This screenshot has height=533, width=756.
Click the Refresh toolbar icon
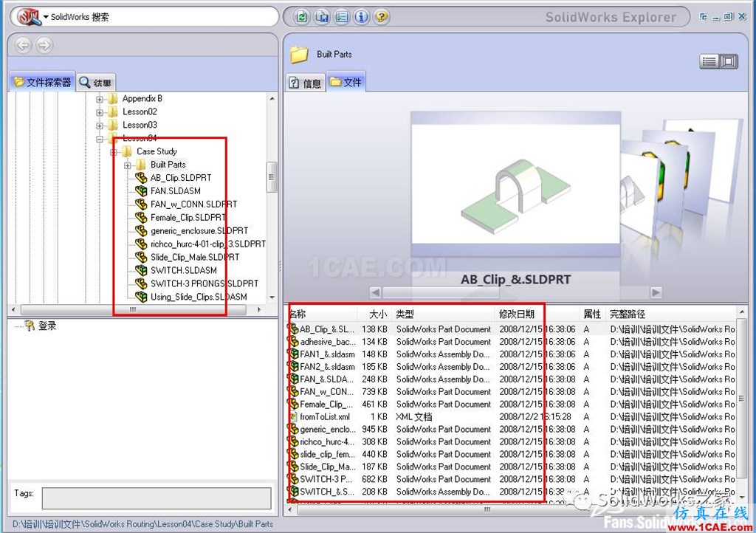pyautogui.click(x=302, y=17)
